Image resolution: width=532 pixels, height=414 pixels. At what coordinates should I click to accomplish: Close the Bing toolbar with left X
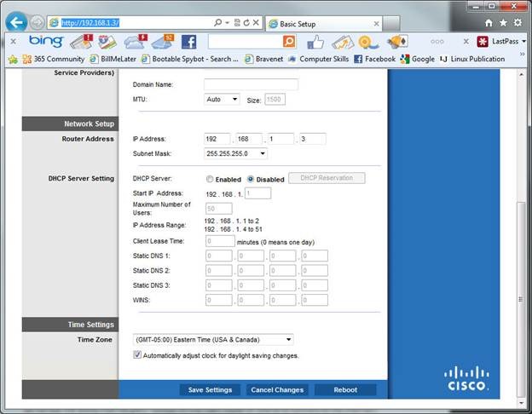coord(14,42)
